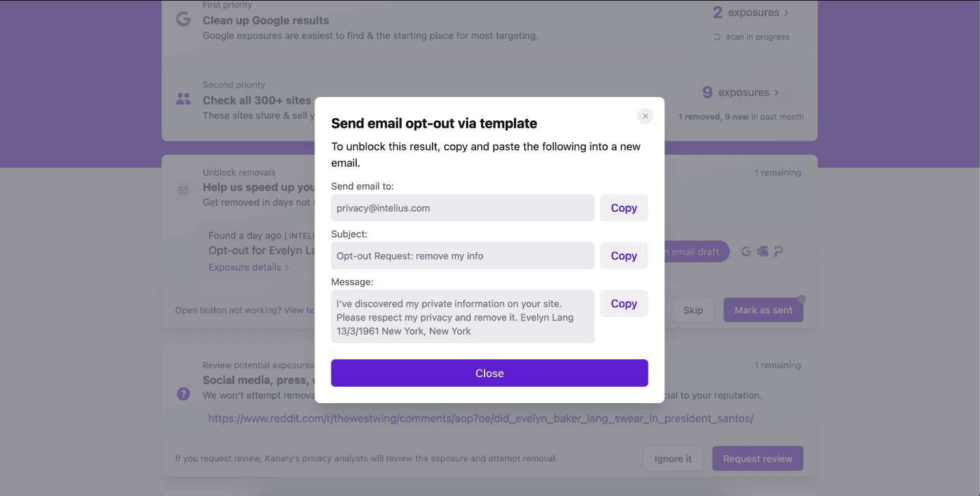Click the people icon for 300+ sites
980x496 pixels.
183,99
